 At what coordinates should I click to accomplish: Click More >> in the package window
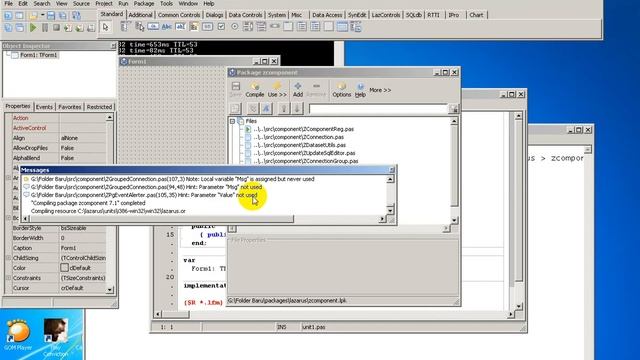click(x=380, y=90)
